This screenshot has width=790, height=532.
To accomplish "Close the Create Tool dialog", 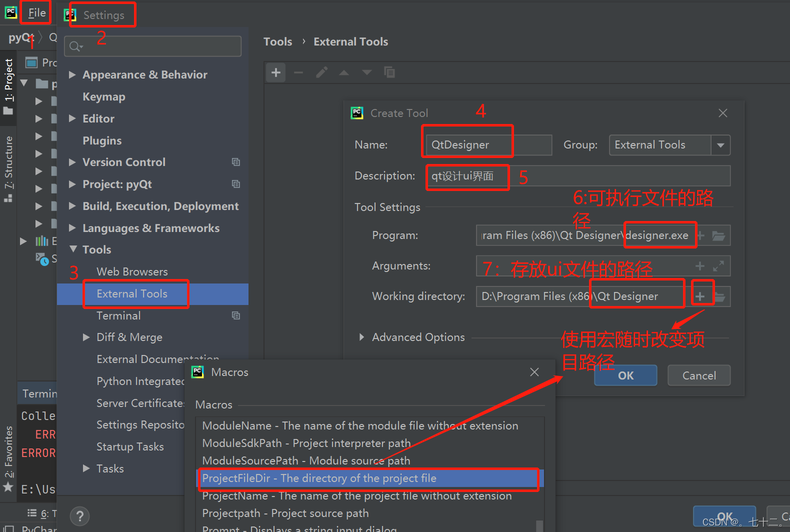I will [x=723, y=113].
